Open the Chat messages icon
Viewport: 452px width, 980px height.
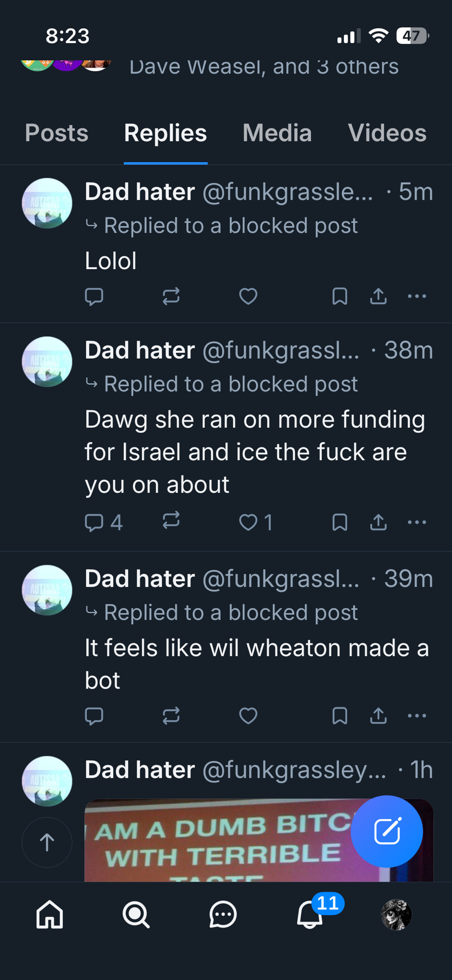223,914
